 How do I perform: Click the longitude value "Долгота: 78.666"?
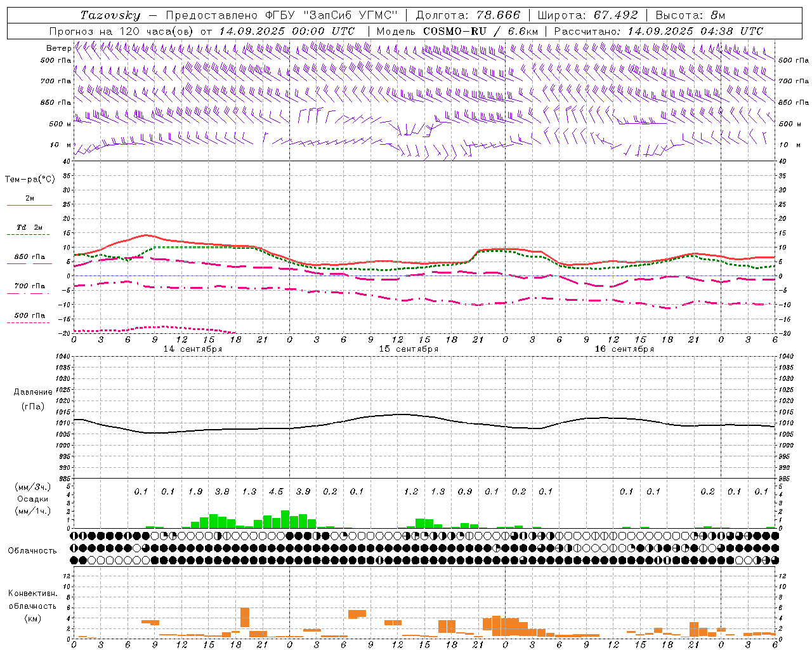(468, 15)
